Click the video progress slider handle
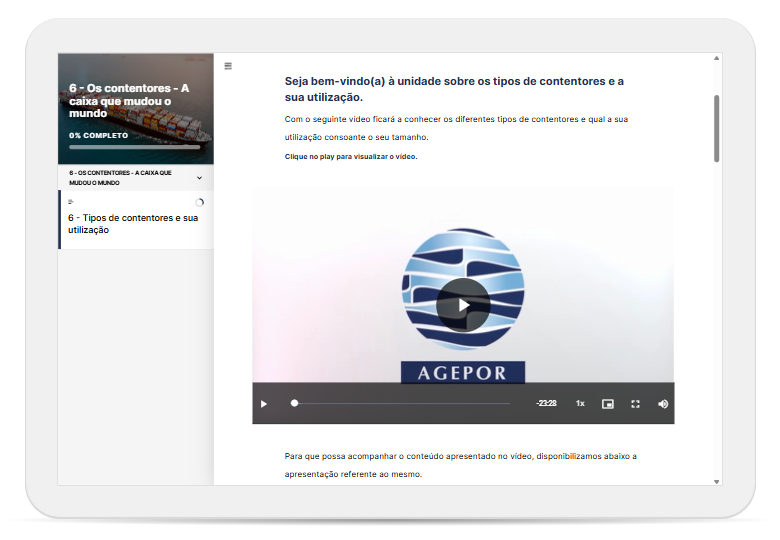780x540 pixels. pos(294,403)
